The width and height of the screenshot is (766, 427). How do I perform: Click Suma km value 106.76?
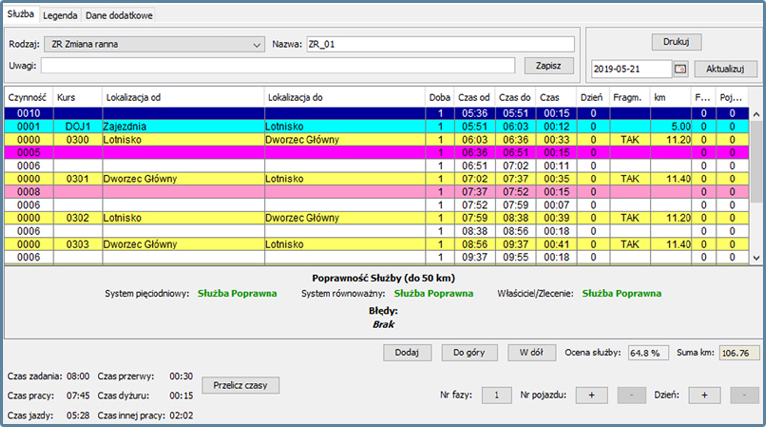tap(739, 353)
